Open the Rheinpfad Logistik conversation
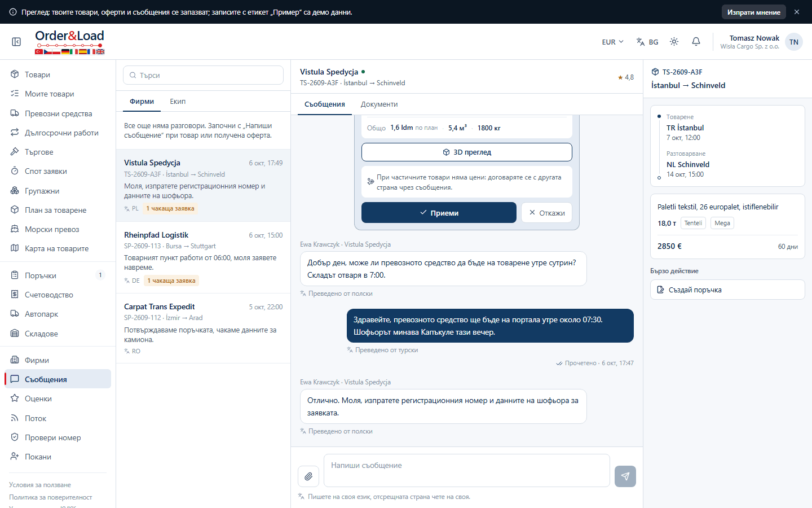 coord(203,257)
